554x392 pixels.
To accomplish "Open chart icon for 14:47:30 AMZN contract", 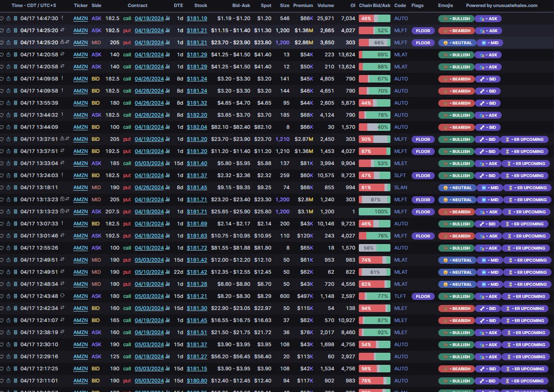I will tap(168, 19).
